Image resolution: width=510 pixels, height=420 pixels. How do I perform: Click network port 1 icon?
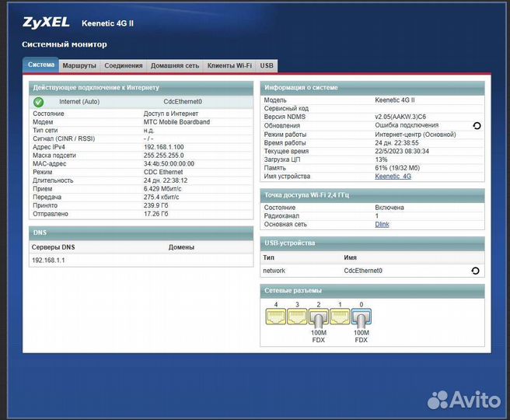[340, 317]
